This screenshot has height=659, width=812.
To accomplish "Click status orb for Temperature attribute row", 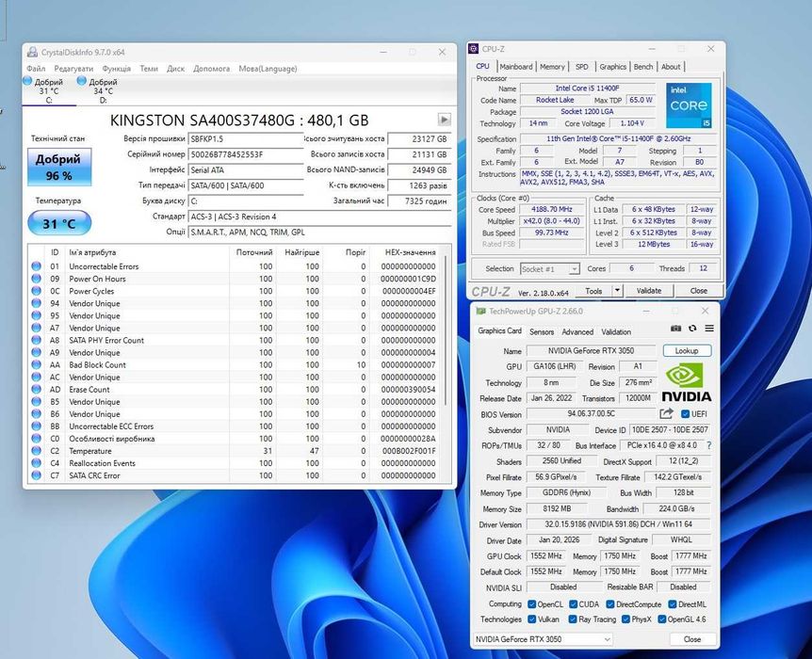I will coord(36,451).
